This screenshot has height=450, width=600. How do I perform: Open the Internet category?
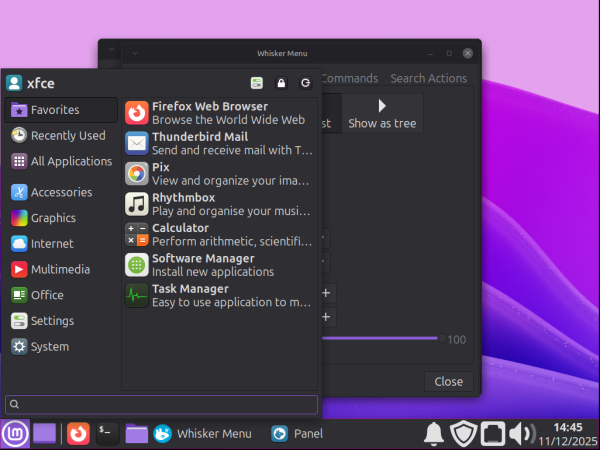(61, 243)
